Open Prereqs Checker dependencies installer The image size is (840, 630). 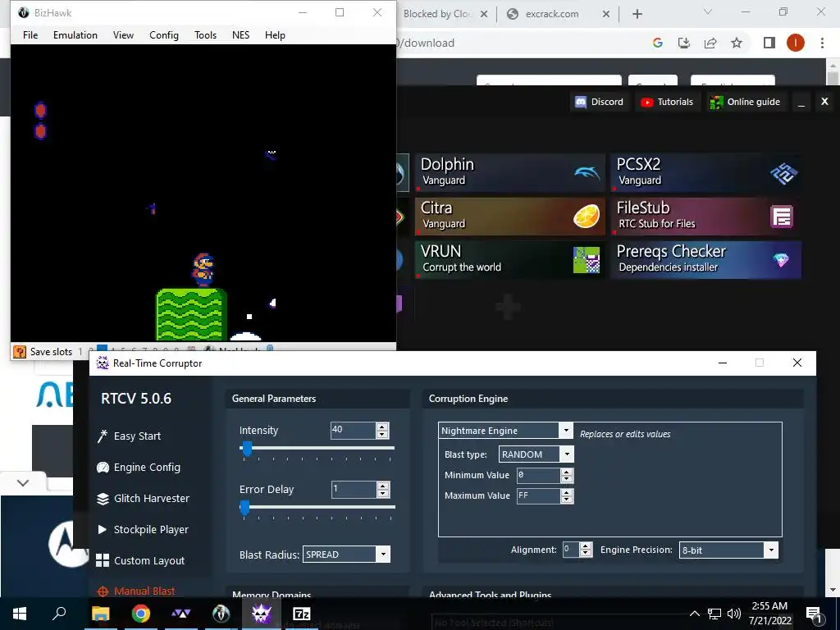pyautogui.click(x=706, y=260)
